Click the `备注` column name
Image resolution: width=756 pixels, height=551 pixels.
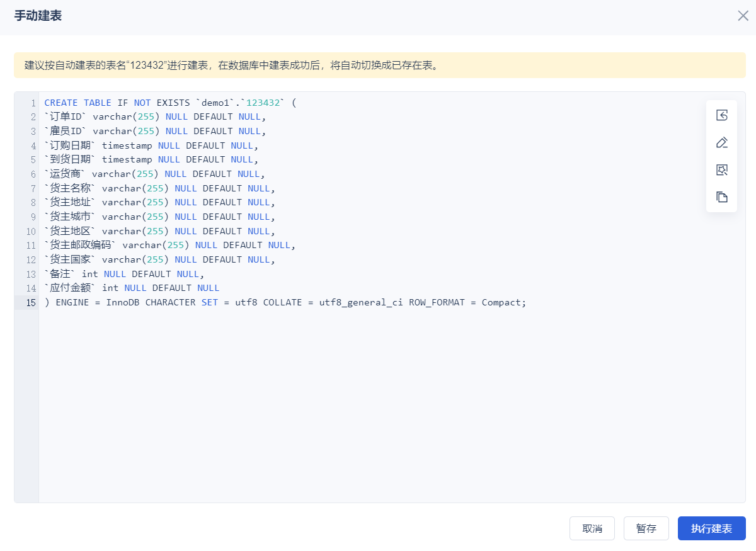tap(60, 274)
